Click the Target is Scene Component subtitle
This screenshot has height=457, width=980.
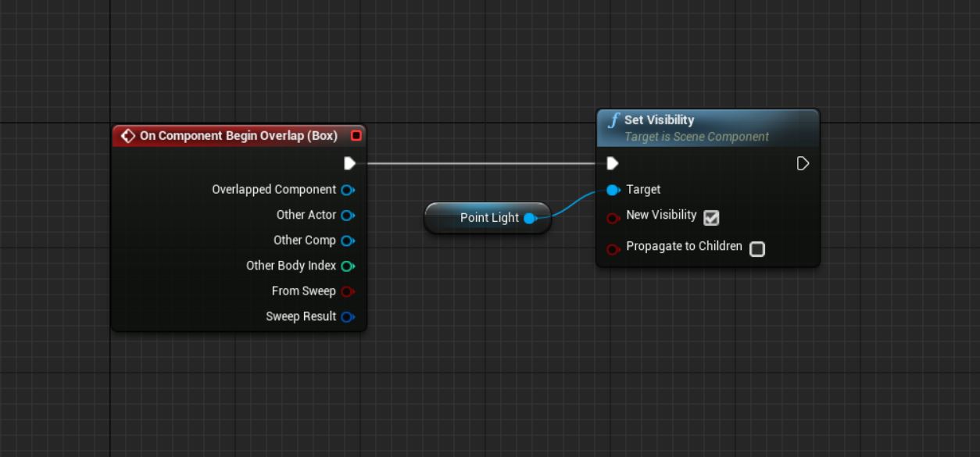pos(696,137)
